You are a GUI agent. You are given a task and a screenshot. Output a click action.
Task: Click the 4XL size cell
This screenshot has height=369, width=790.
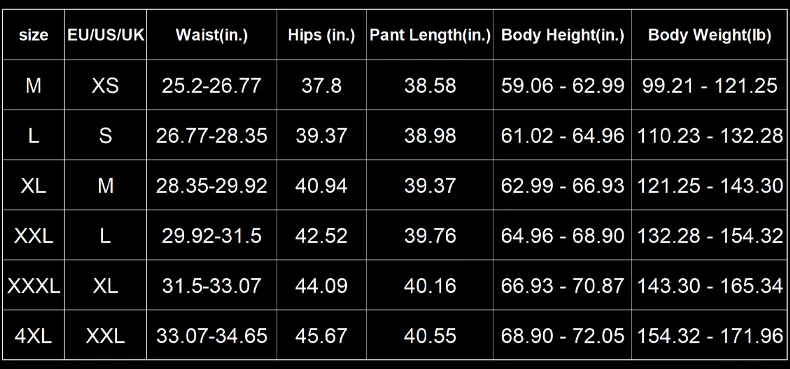34,336
